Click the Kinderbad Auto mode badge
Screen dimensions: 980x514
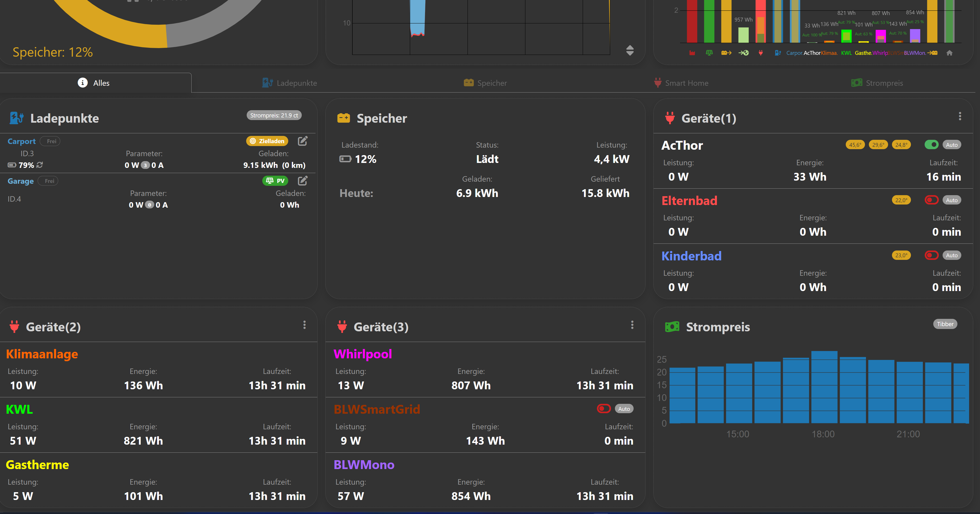point(951,255)
